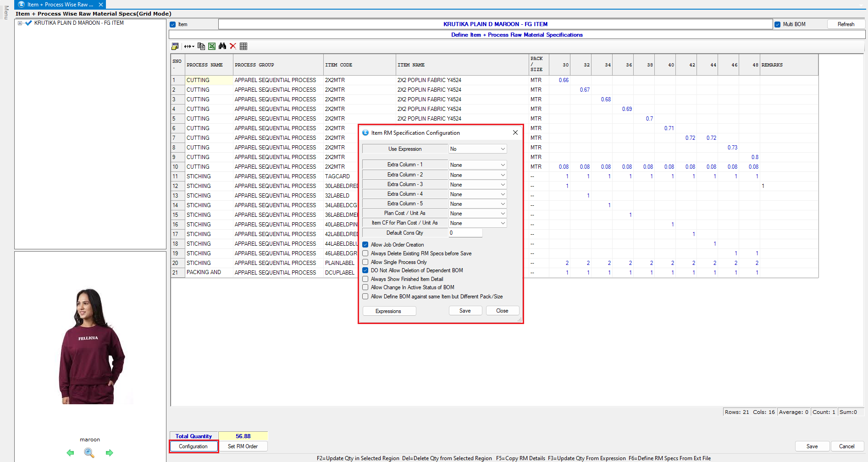This screenshot has width=868, height=462.
Task: Open the vertical Menu side panel
Action: 6,12
